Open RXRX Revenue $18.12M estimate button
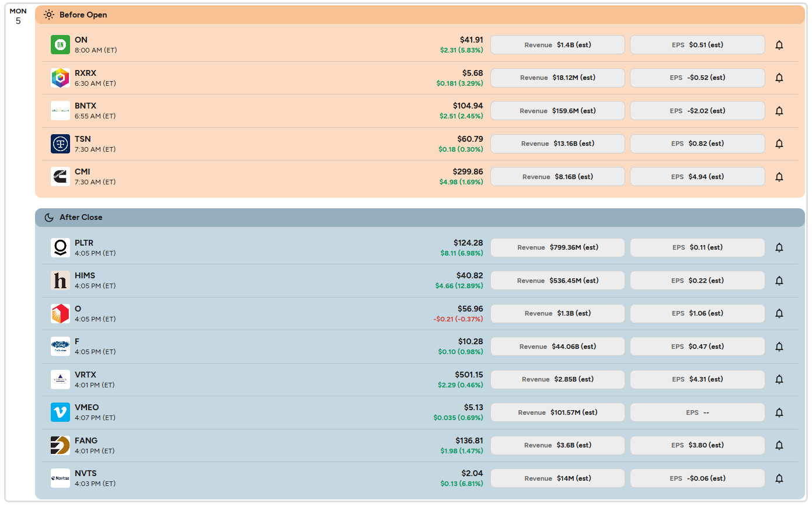 coord(557,78)
